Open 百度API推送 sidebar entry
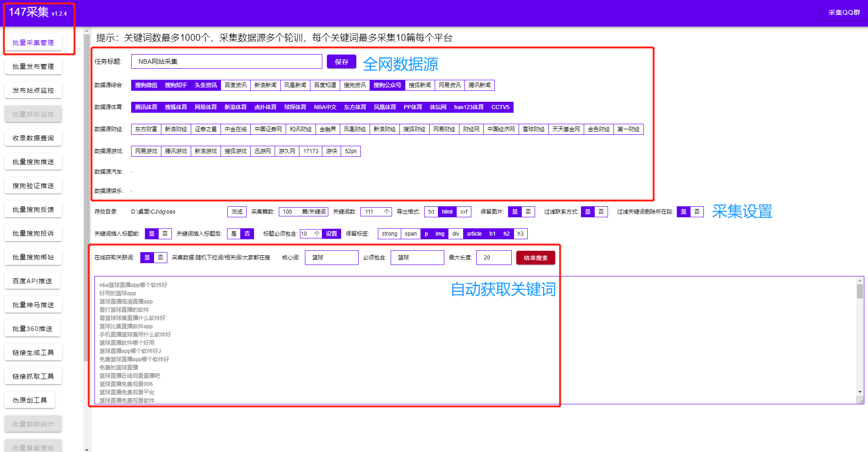 point(32,281)
